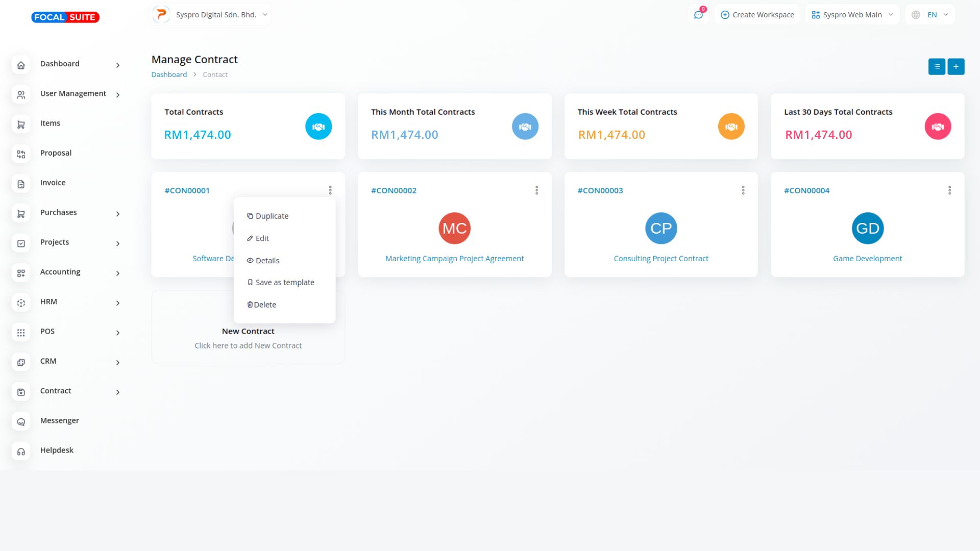Open three-dot menu on #CON00002 card
Image resolution: width=980 pixels, height=551 pixels.
pyautogui.click(x=536, y=190)
